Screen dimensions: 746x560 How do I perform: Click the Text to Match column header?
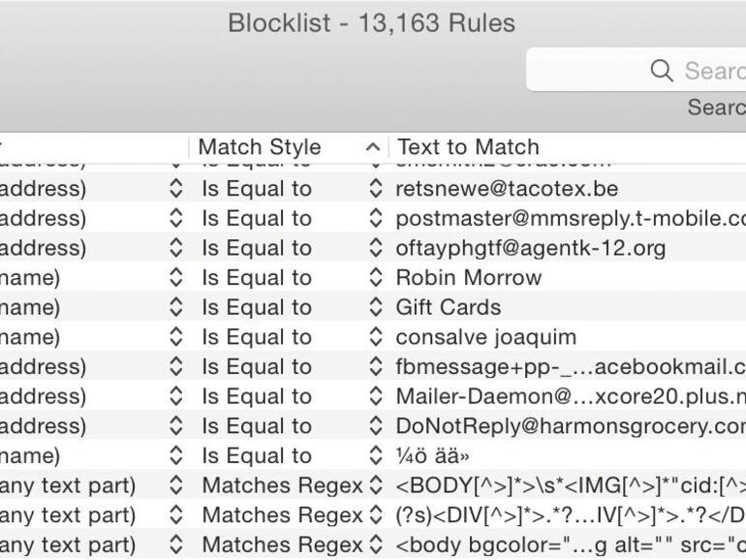[468, 147]
